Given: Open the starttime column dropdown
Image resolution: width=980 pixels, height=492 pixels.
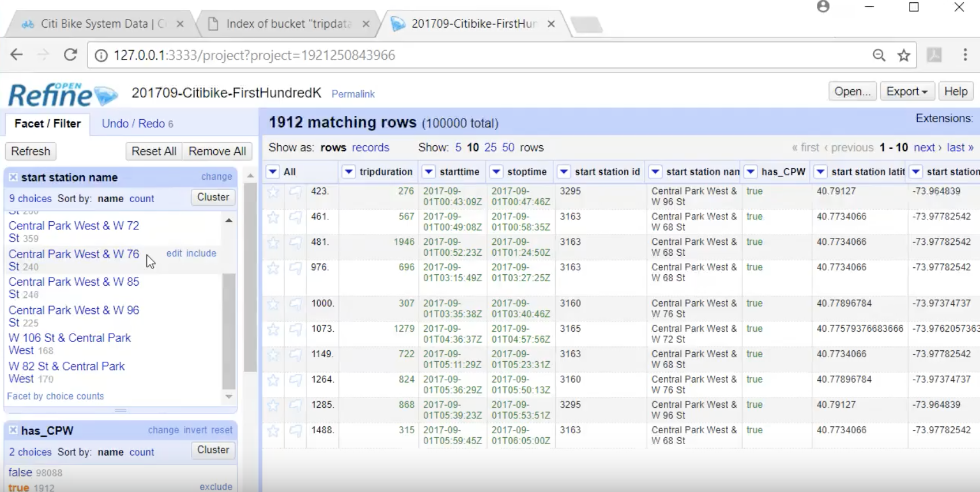Looking at the screenshot, I should (428, 172).
